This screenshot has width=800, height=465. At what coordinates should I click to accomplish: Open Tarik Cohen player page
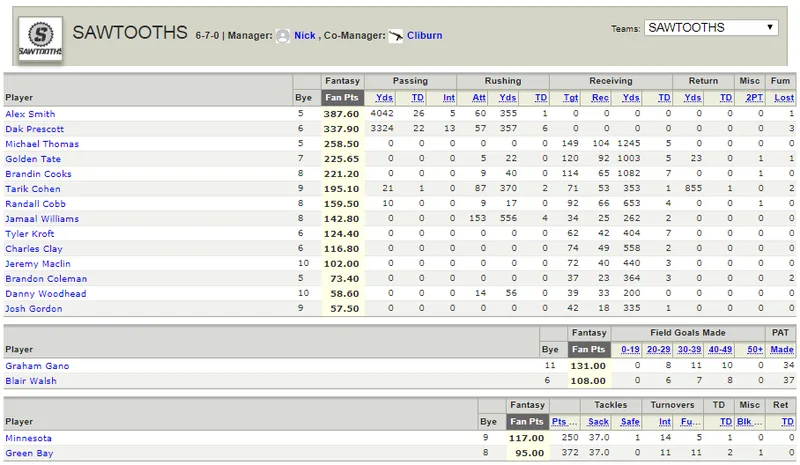tap(33, 189)
